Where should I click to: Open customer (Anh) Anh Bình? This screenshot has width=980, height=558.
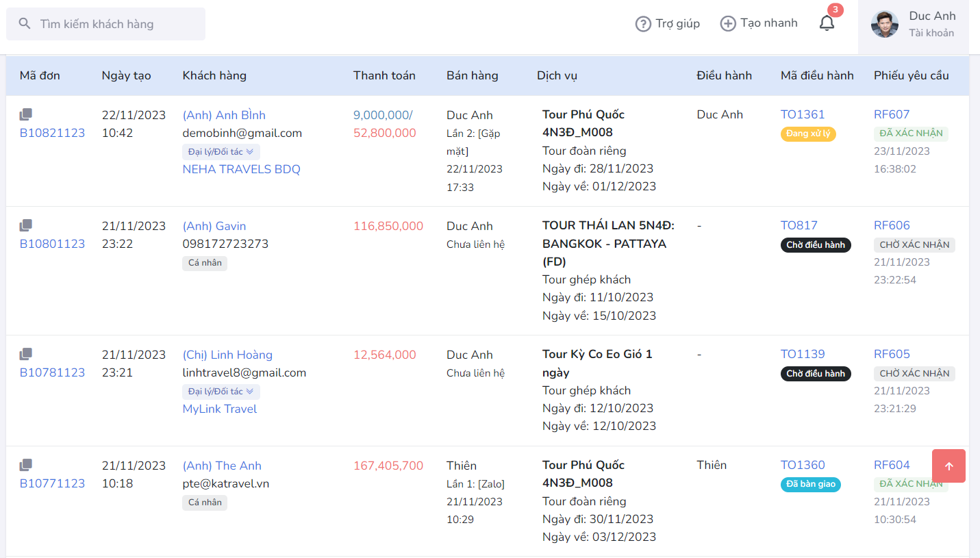[224, 115]
